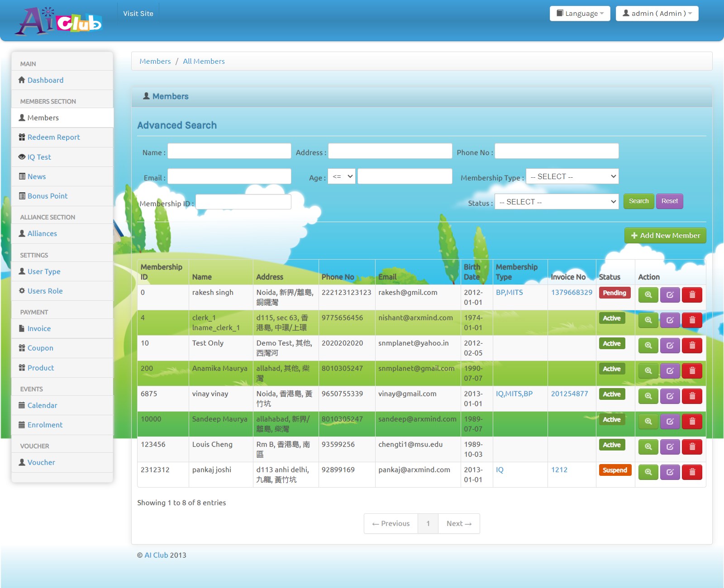The height and width of the screenshot is (588, 724).
Task: Edit Louis Cheng member record
Action: [x=670, y=447]
